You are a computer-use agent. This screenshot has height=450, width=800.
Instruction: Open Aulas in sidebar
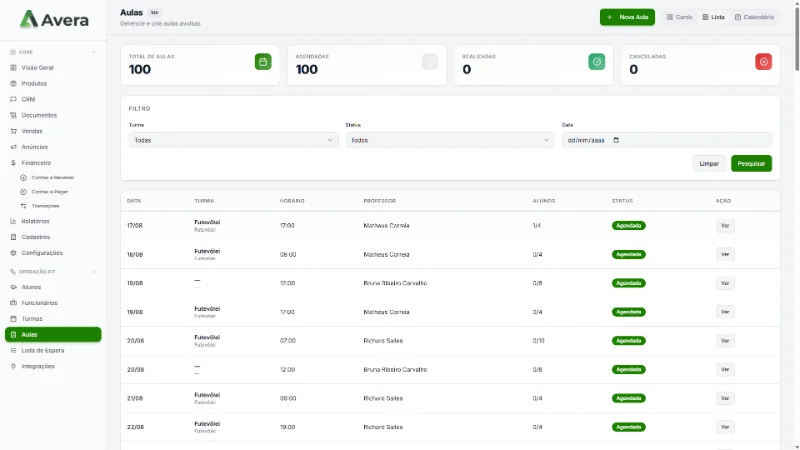tap(53, 334)
